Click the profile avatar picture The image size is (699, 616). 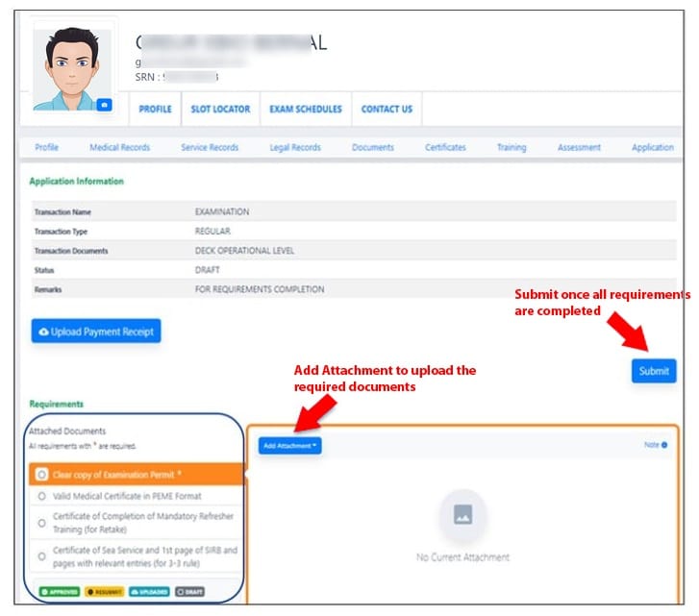pyautogui.click(x=72, y=69)
